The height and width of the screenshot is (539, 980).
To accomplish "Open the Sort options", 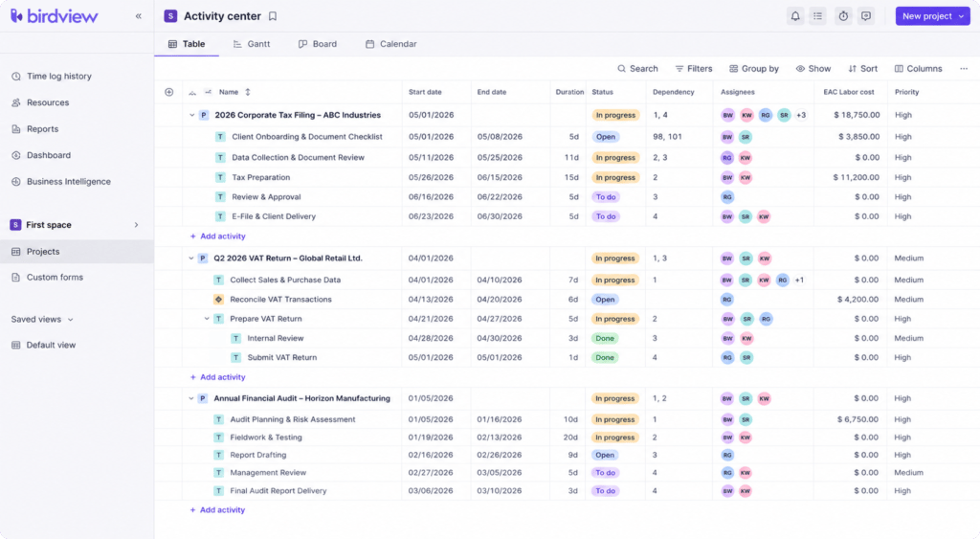I will tap(862, 69).
